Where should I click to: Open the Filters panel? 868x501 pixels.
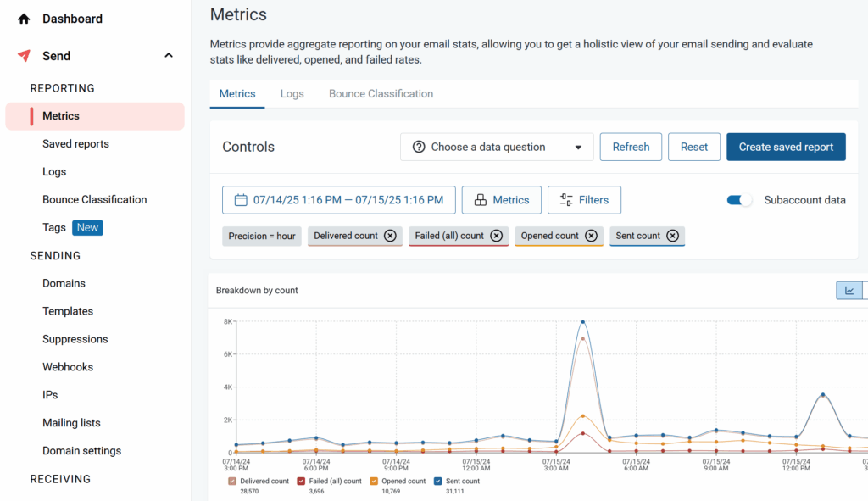584,200
